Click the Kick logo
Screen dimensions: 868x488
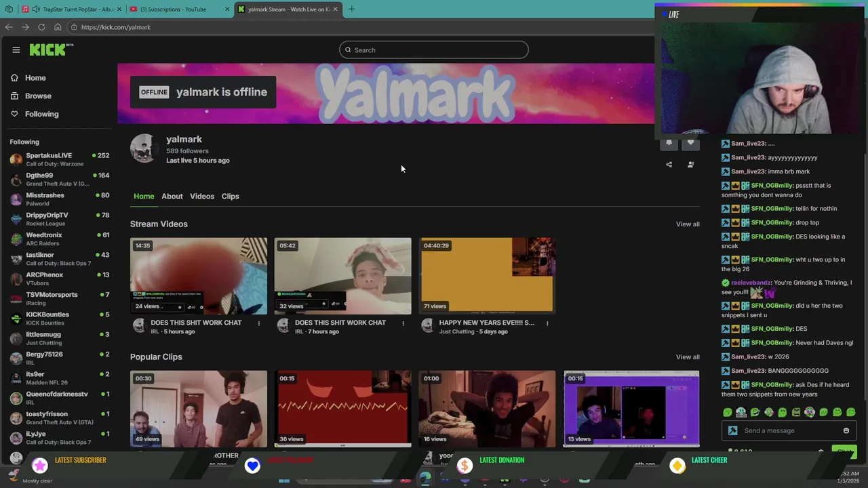(51, 49)
